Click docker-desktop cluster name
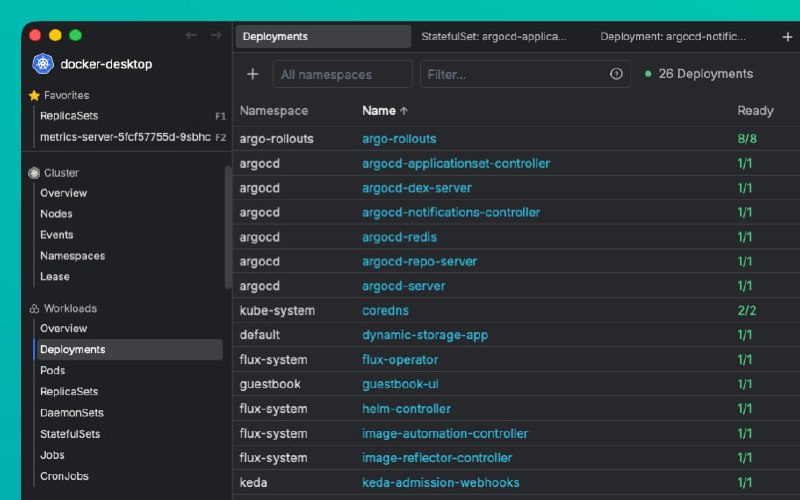 (x=106, y=64)
